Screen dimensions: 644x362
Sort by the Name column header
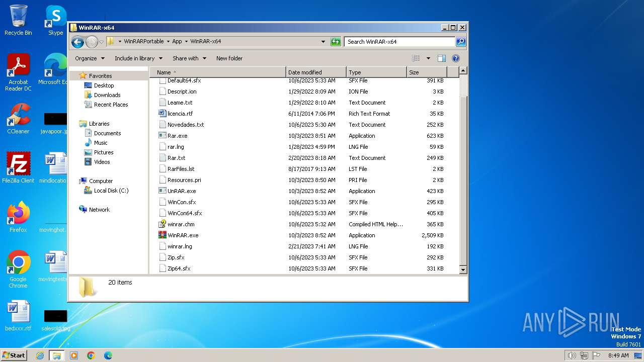coord(218,72)
